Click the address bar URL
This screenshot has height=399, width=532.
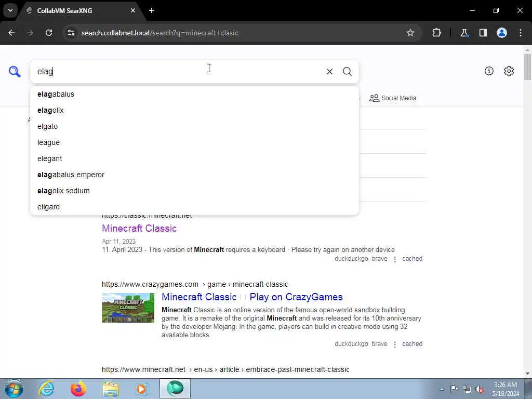click(x=159, y=33)
